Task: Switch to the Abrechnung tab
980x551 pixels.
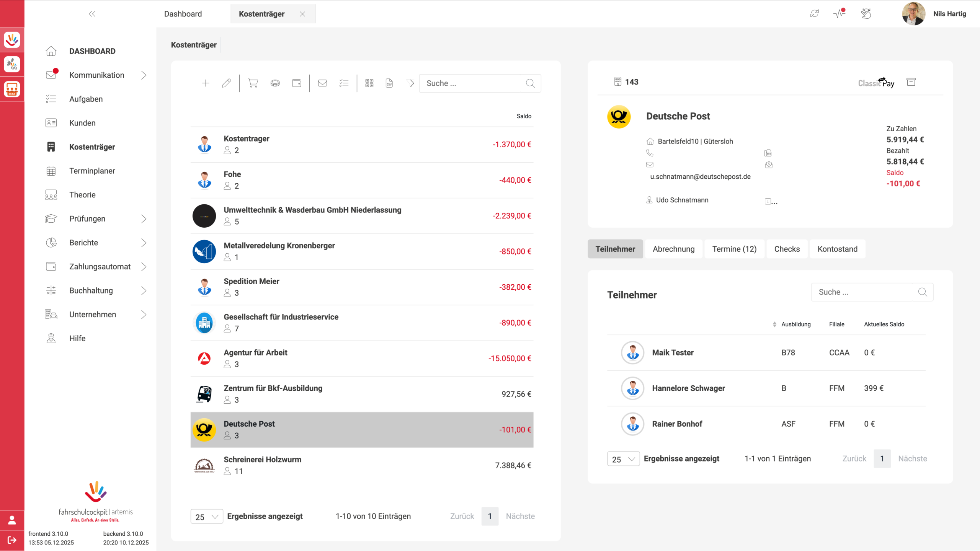Action: click(x=673, y=249)
